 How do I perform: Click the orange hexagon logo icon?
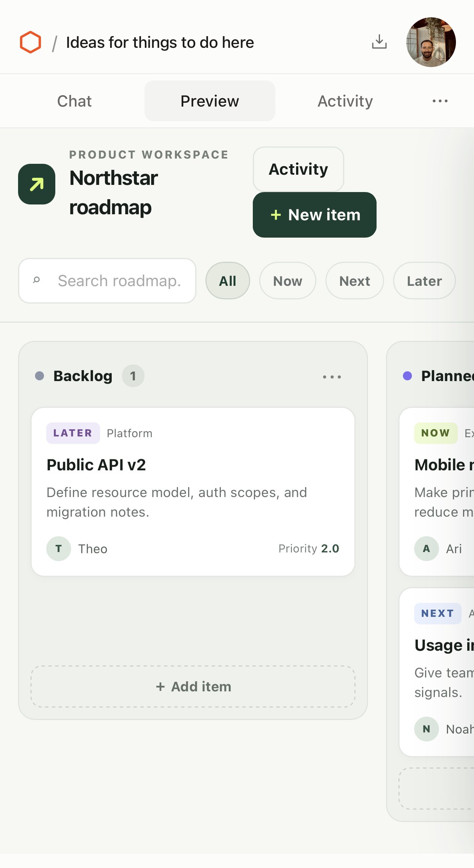[x=30, y=42]
